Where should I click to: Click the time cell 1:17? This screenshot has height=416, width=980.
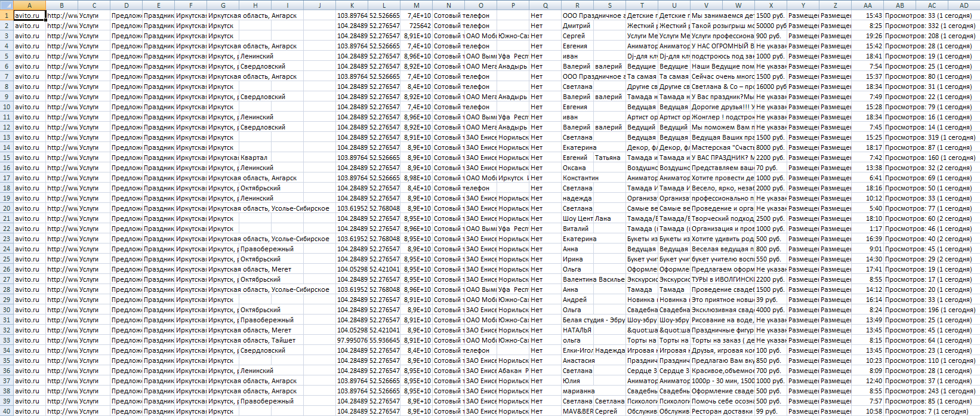(867, 229)
